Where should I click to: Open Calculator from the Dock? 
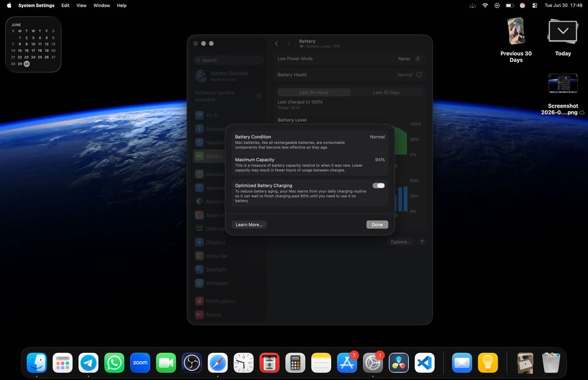(296, 363)
